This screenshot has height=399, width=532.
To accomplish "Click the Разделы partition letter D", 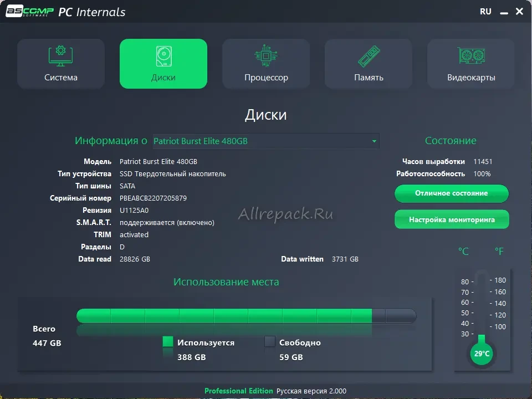I will tap(122, 247).
